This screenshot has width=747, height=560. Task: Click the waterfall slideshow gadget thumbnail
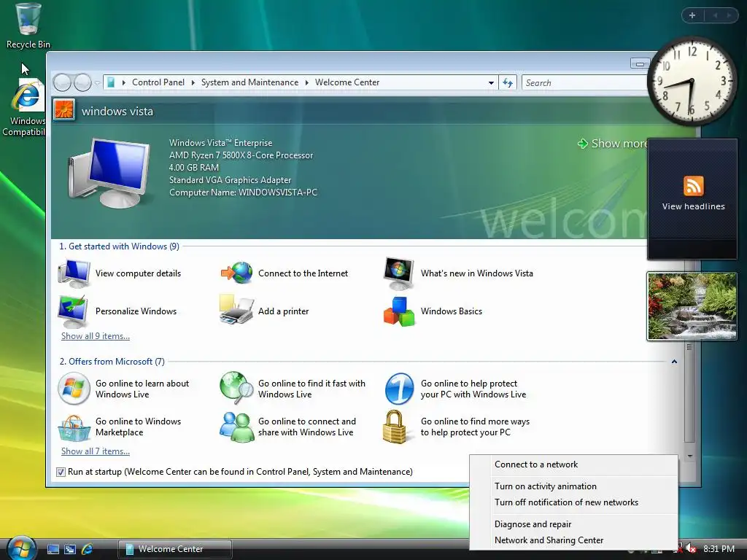[692, 306]
